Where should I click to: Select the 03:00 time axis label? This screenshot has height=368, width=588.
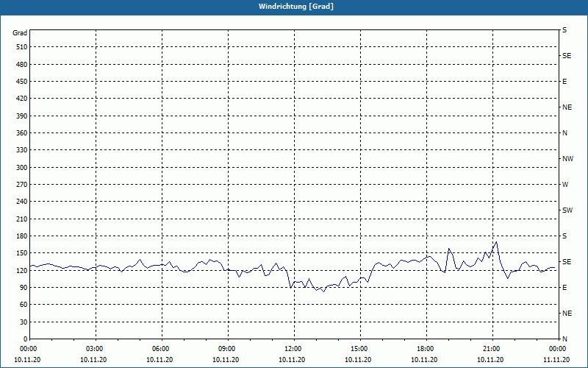point(96,349)
